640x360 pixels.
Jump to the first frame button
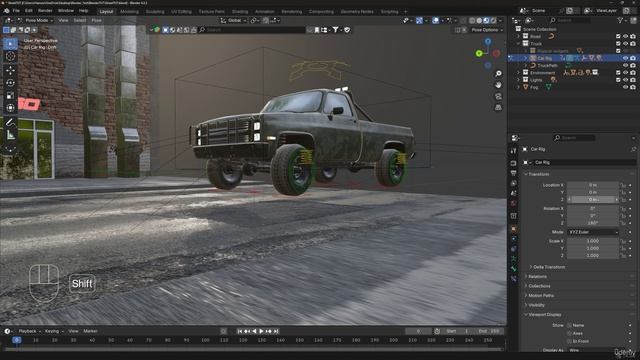click(240, 331)
